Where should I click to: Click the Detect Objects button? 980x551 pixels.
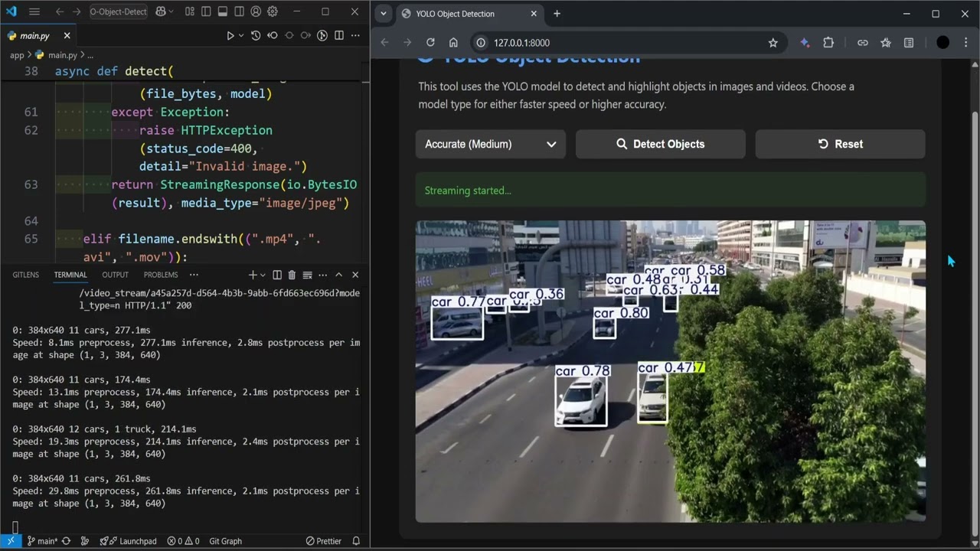(661, 144)
